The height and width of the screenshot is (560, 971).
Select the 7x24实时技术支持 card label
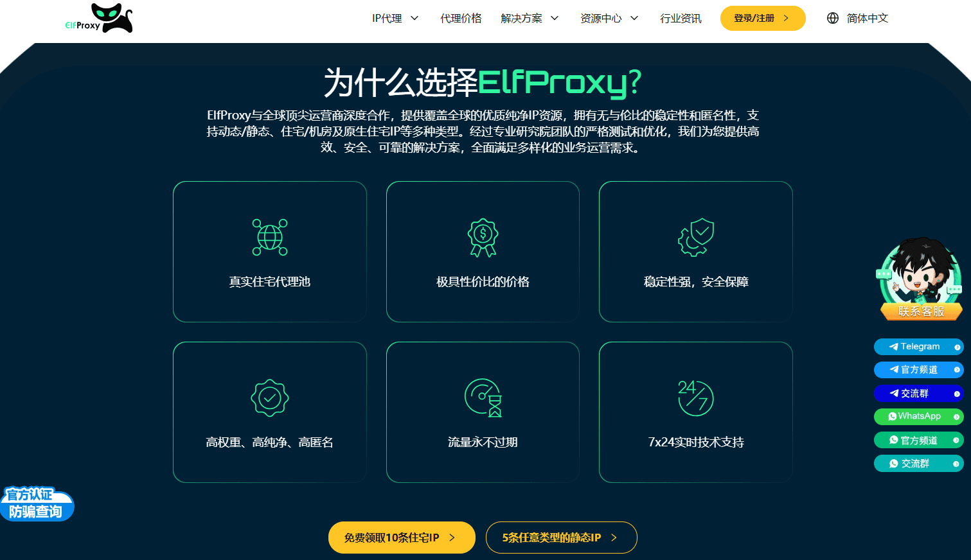click(x=696, y=442)
